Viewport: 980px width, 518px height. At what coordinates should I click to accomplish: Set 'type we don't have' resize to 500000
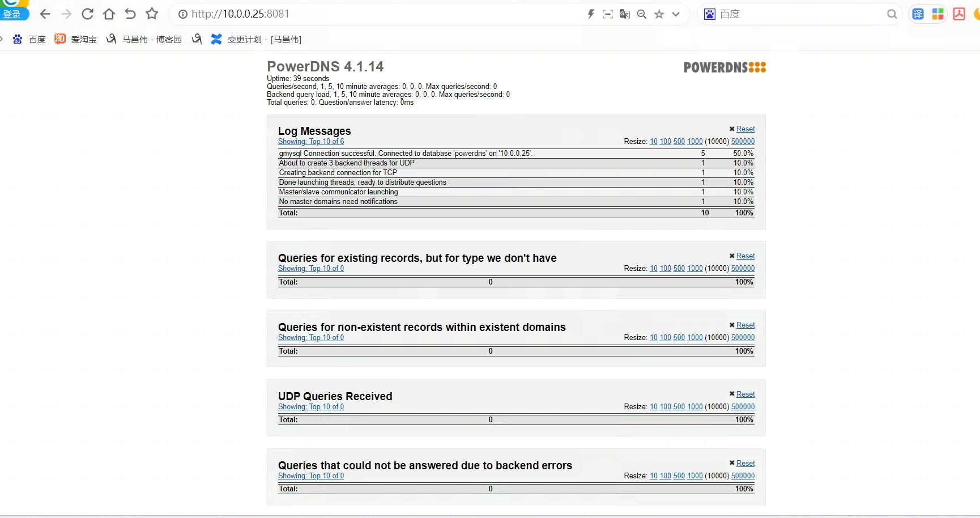click(x=743, y=269)
